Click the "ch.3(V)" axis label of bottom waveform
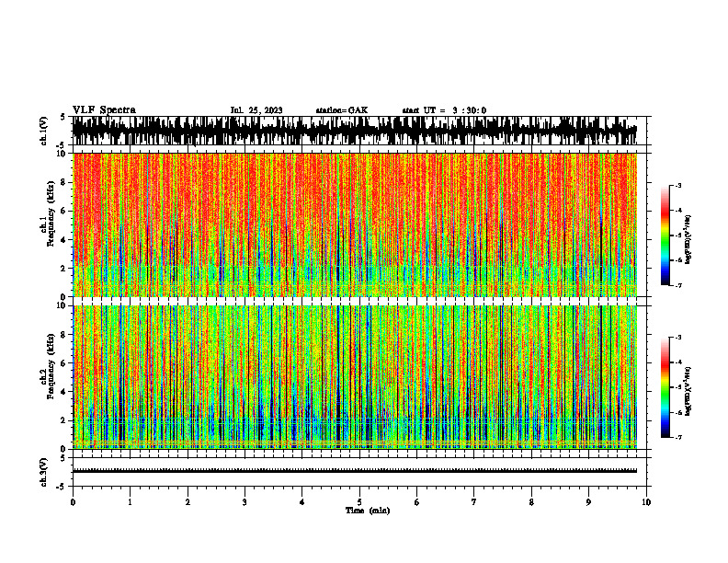Screen dimensions: 728x563 coord(44,472)
